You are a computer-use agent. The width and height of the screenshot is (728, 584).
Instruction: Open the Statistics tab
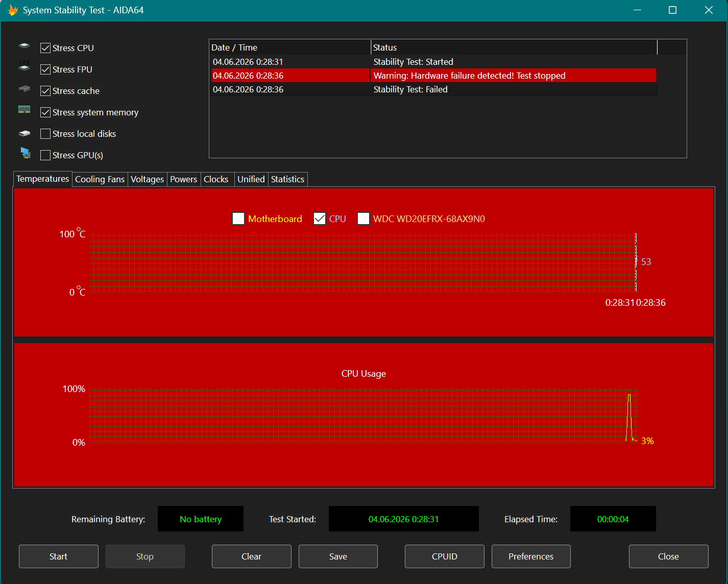click(288, 179)
